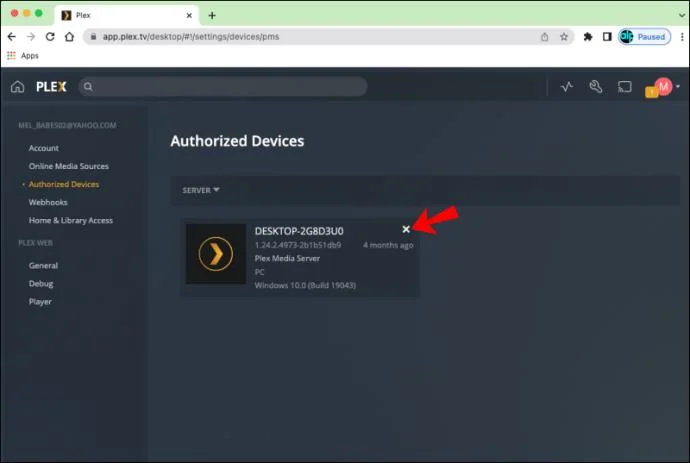Screen dimensions: 690x463
Task: Click the site lock icon
Action: [x=93, y=37]
